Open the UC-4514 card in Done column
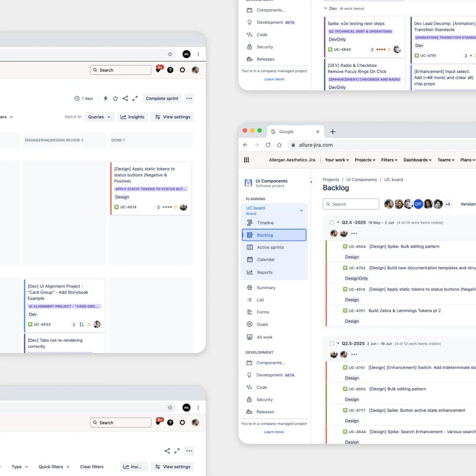The image size is (476, 476). [x=151, y=188]
